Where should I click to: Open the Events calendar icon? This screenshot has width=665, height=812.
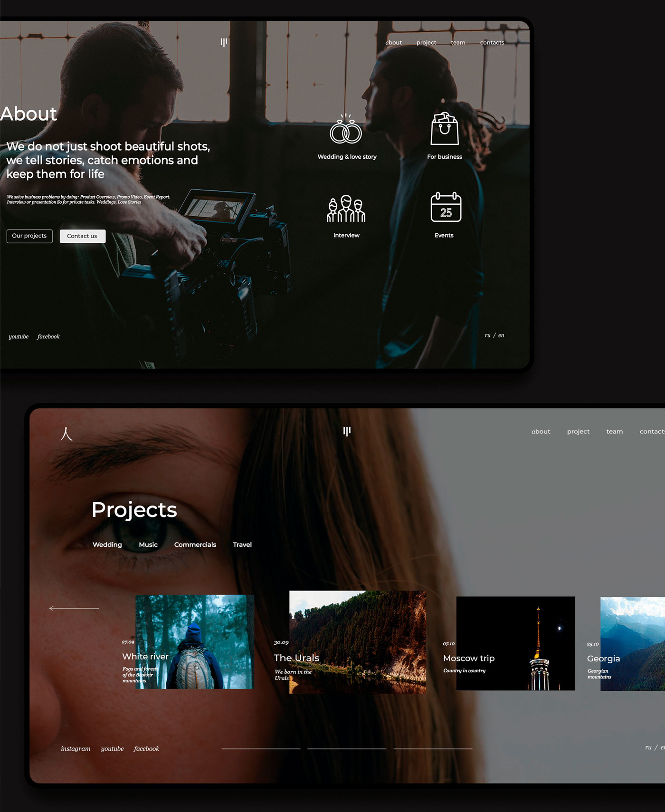pyautogui.click(x=446, y=208)
